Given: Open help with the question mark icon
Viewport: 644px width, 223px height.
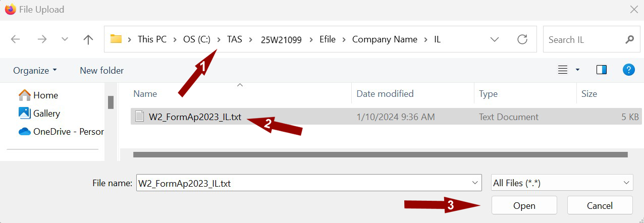Looking at the screenshot, I should click(x=628, y=70).
